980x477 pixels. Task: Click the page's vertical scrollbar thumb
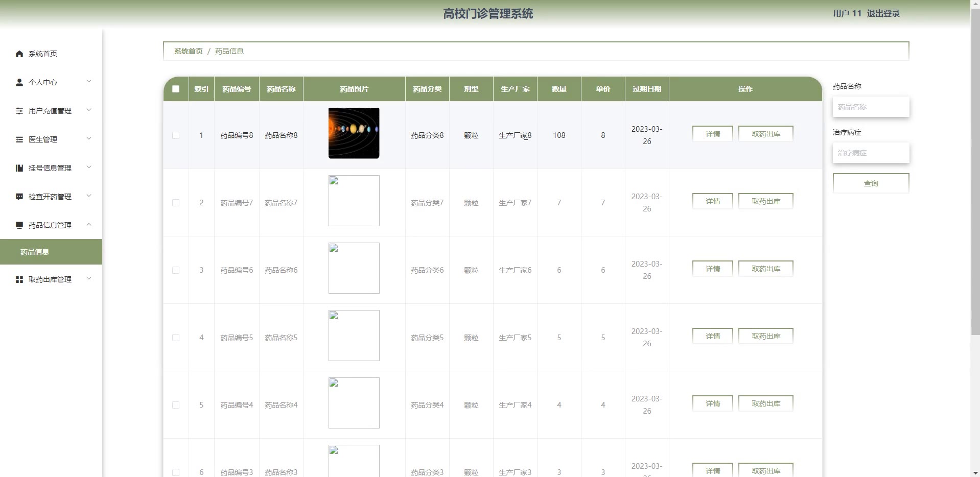(975, 172)
